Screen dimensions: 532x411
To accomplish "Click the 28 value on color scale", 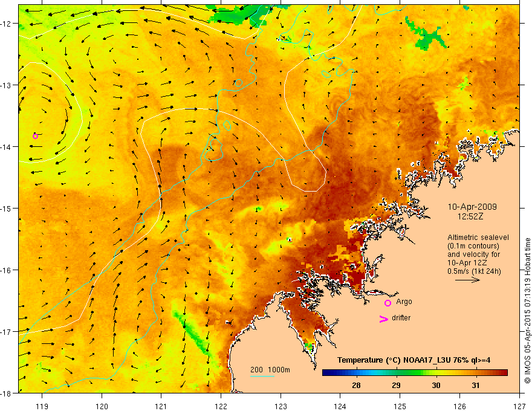I will [356, 385].
